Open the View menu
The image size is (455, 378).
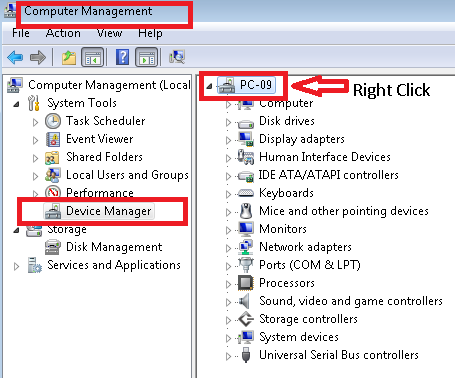[x=109, y=33]
